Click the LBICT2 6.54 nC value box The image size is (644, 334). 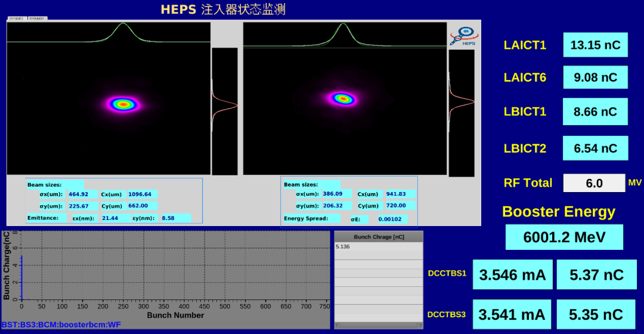coord(595,149)
